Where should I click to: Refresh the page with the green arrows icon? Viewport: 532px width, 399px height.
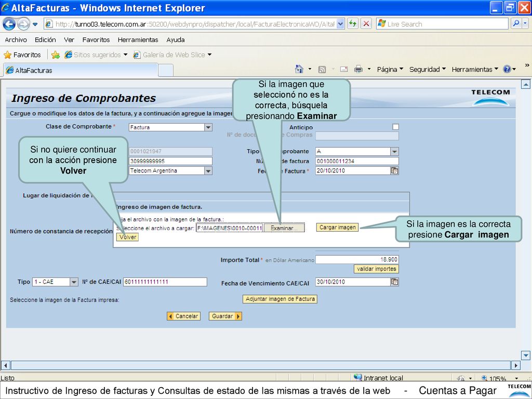pyautogui.click(x=353, y=24)
